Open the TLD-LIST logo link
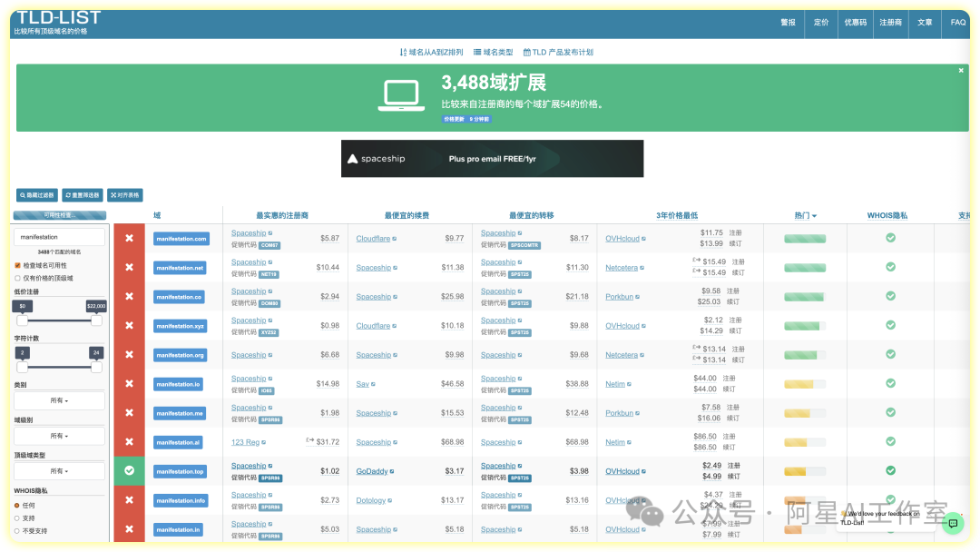Image resolution: width=980 pixels, height=552 pixels. (x=58, y=19)
